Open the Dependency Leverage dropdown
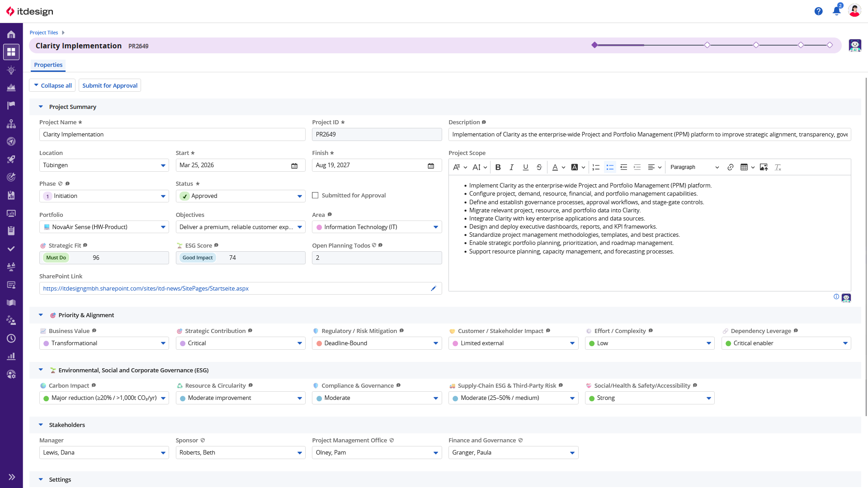This screenshot has height=488, width=868. point(786,343)
